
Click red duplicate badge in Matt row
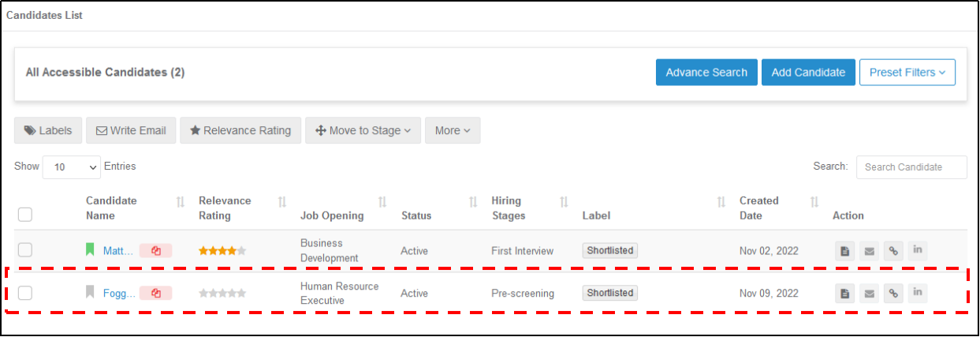[x=156, y=251]
